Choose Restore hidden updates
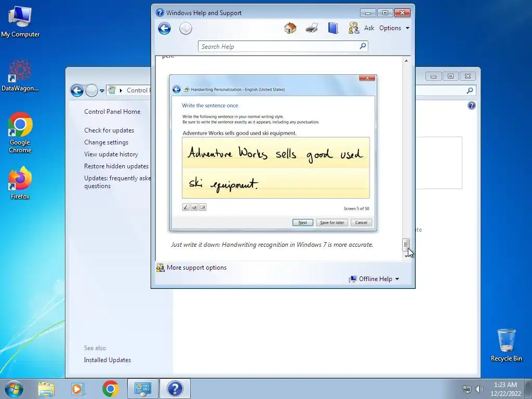 pyautogui.click(x=116, y=166)
